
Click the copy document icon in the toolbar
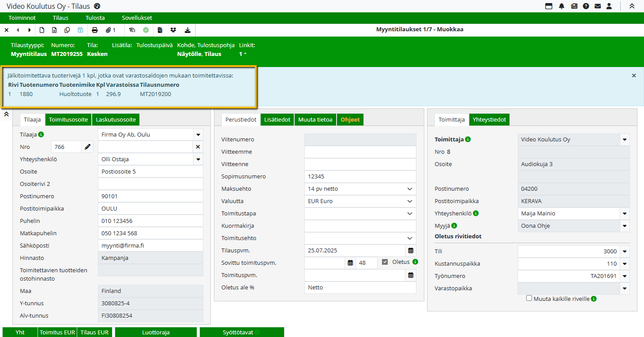point(67,30)
